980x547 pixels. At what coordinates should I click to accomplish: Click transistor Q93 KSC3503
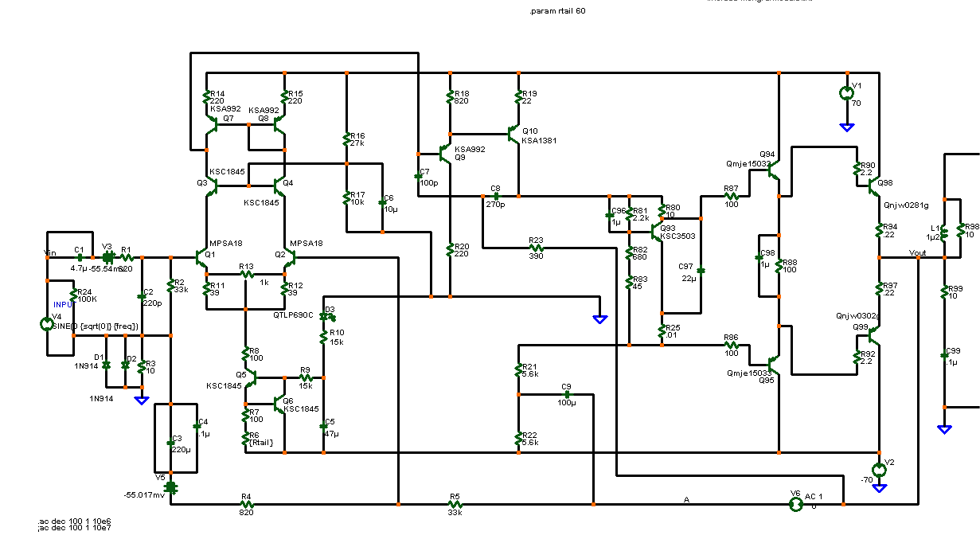pyautogui.click(x=656, y=231)
